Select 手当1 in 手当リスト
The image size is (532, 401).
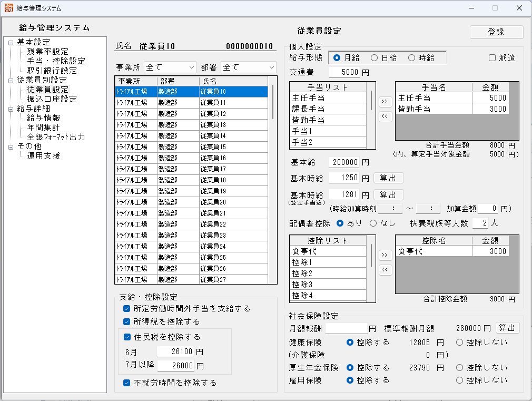click(328, 131)
